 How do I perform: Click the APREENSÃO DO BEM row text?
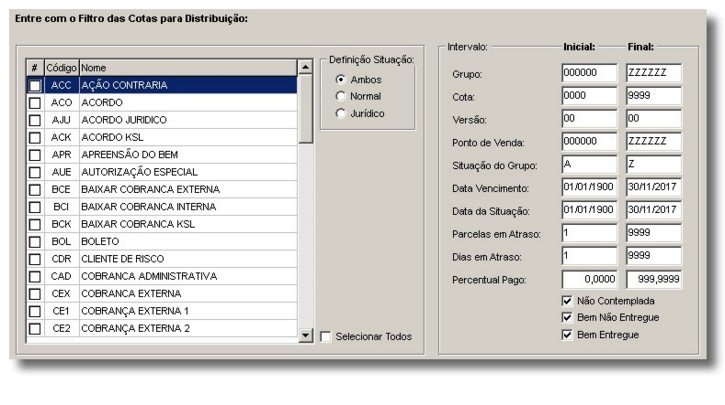click(x=129, y=155)
